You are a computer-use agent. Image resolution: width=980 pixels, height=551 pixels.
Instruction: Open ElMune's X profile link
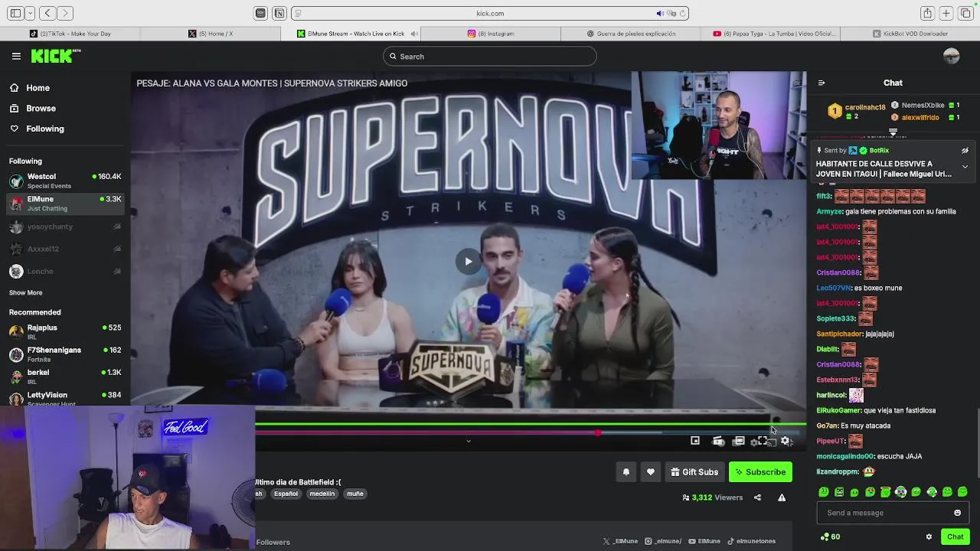[621, 541]
